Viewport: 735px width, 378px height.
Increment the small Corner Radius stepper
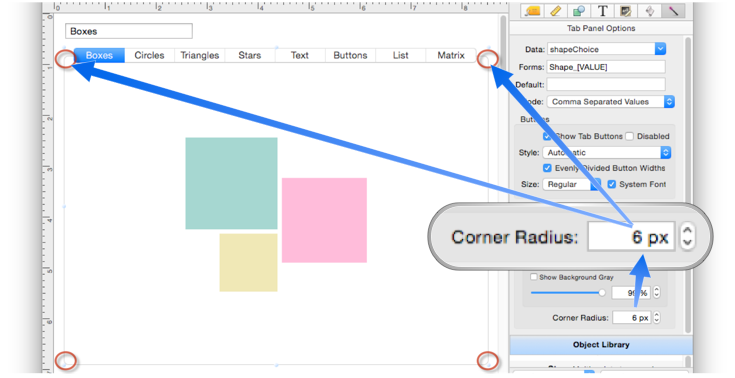pos(657,315)
